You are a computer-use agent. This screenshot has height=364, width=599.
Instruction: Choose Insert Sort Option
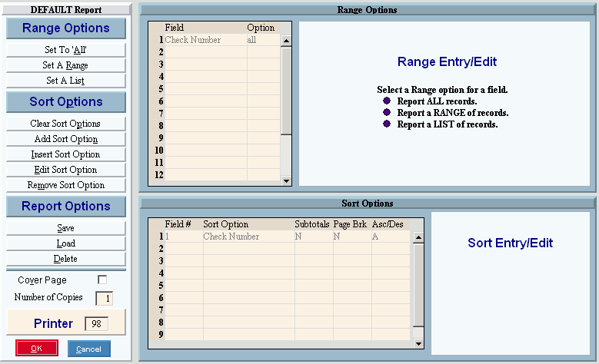(x=65, y=154)
